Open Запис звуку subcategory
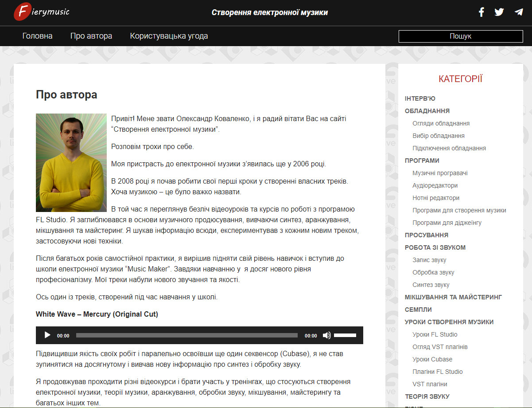The width and height of the screenshot is (532, 408). (429, 260)
